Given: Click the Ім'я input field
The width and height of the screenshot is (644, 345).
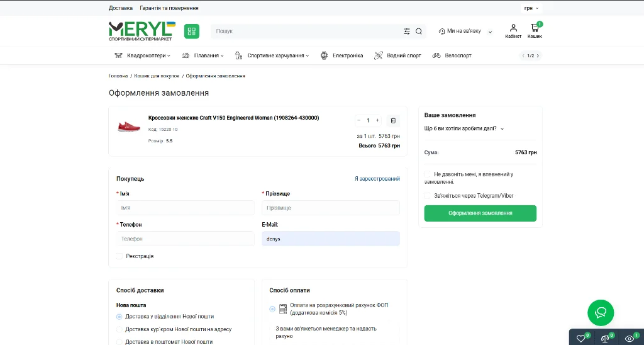Looking at the screenshot, I should (186, 208).
